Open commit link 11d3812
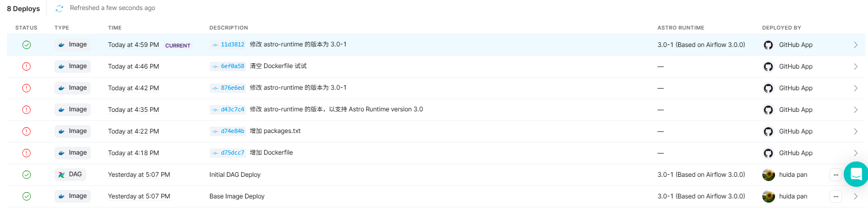868x209 pixels. pos(228,45)
